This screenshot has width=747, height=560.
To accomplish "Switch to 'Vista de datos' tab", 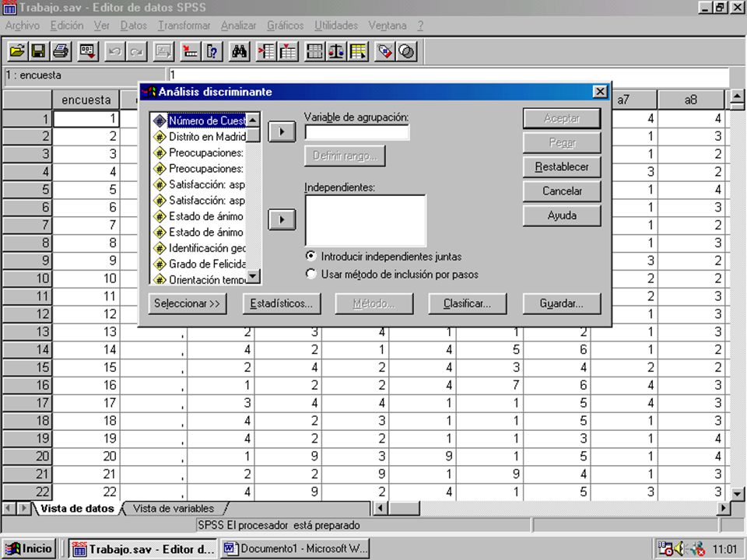I will tap(77, 508).
